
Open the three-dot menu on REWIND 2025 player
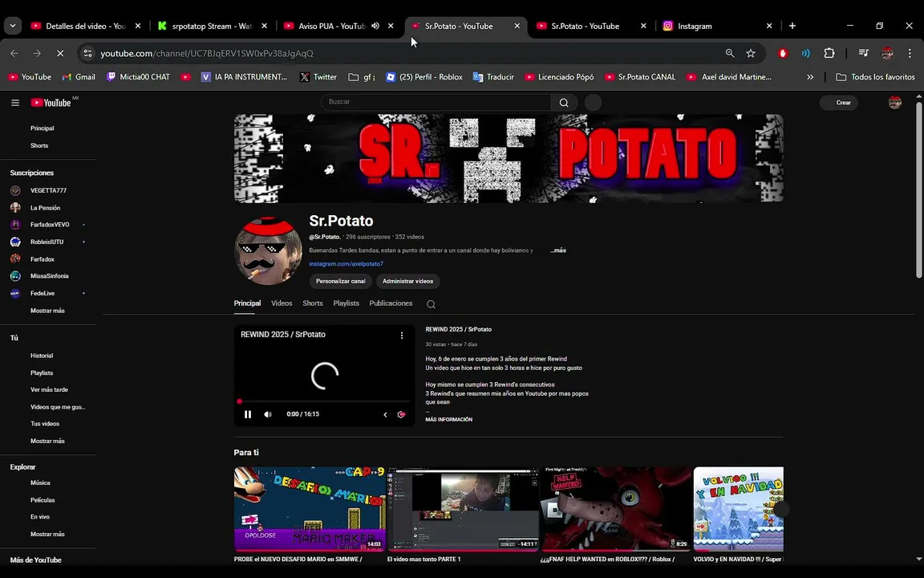402,335
